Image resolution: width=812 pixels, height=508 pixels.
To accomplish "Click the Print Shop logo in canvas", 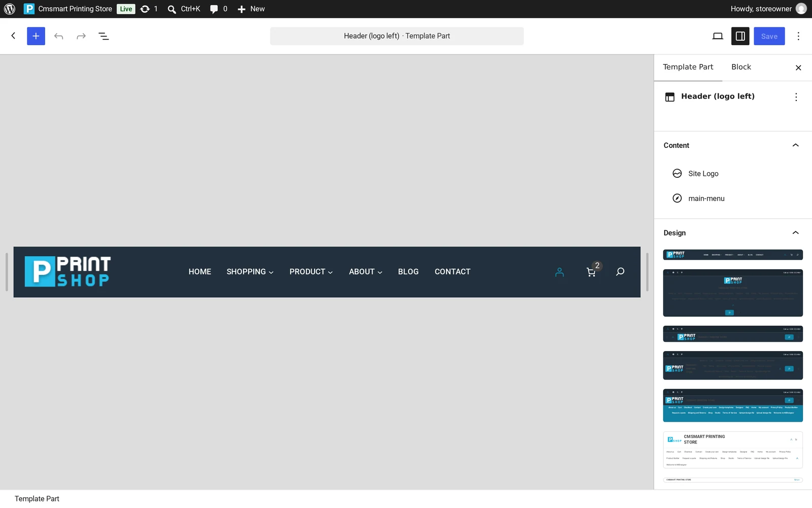I will [67, 272].
